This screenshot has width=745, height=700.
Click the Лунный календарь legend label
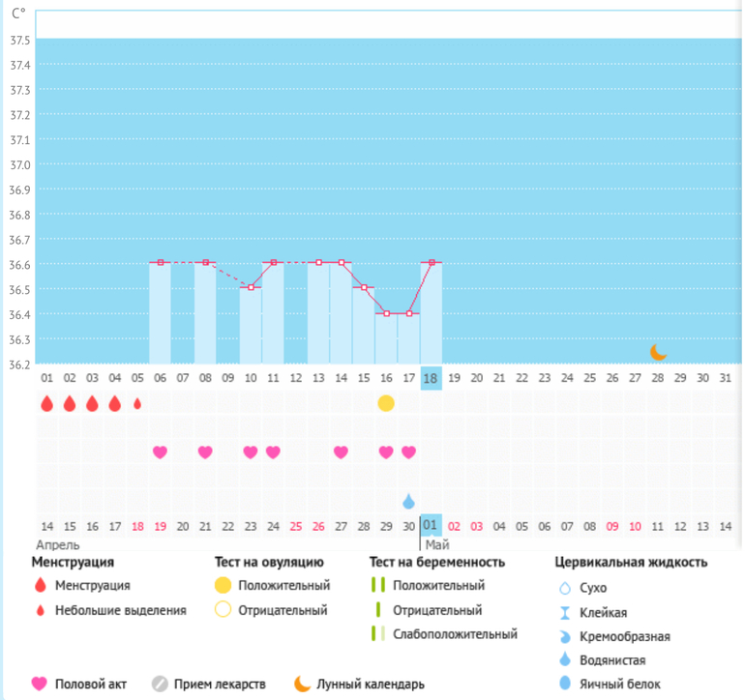(x=372, y=685)
